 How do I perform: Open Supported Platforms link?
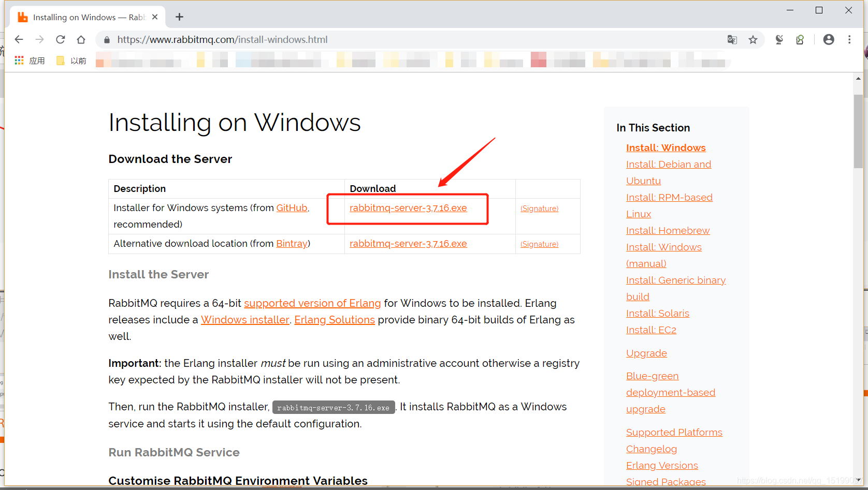click(x=674, y=433)
